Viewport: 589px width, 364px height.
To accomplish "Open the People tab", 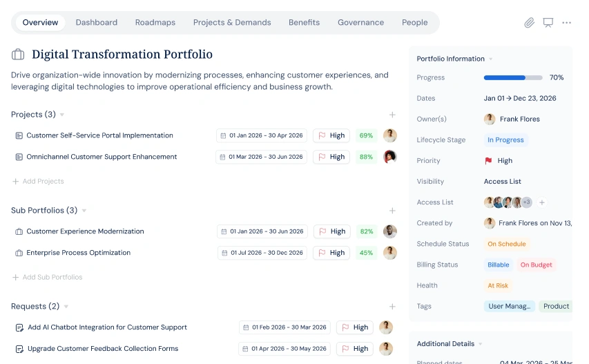I will [x=415, y=23].
